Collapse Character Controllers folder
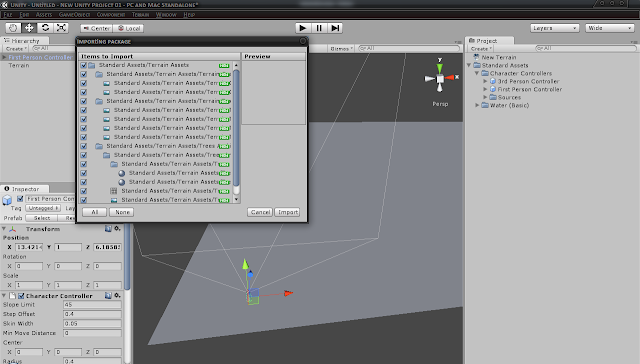 [x=477, y=73]
